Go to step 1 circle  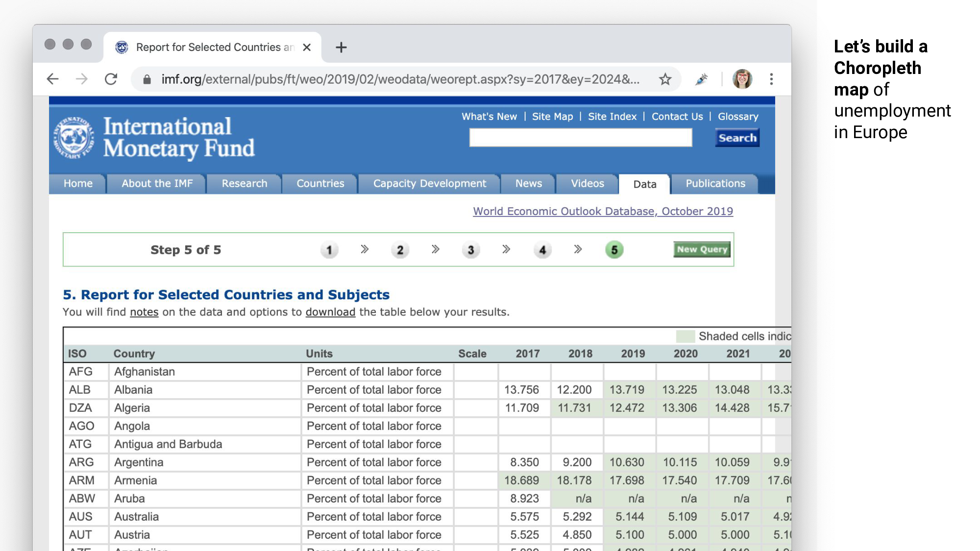coord(329,250)
